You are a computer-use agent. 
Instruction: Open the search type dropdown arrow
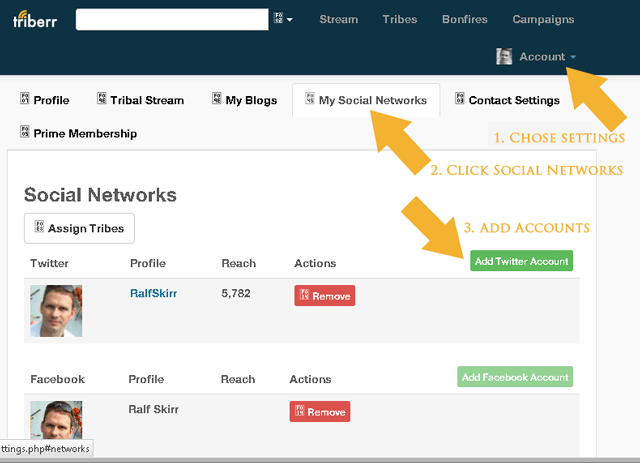290,19
